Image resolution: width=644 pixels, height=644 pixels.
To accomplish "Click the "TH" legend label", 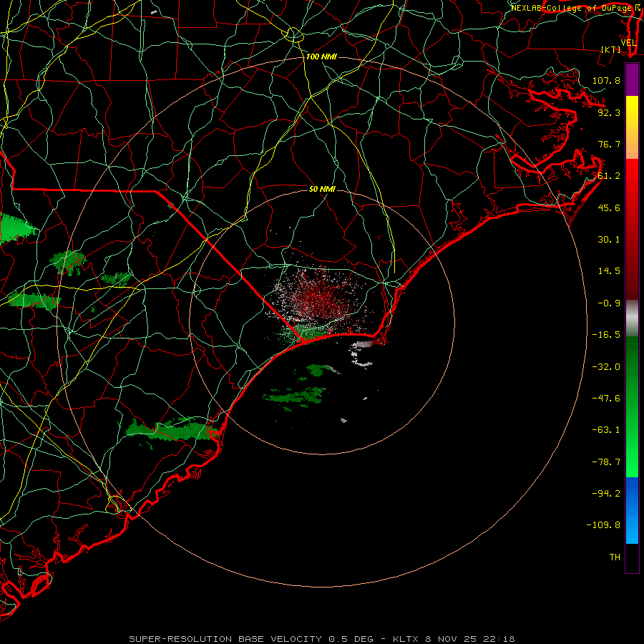I will [x=615, y=557].
